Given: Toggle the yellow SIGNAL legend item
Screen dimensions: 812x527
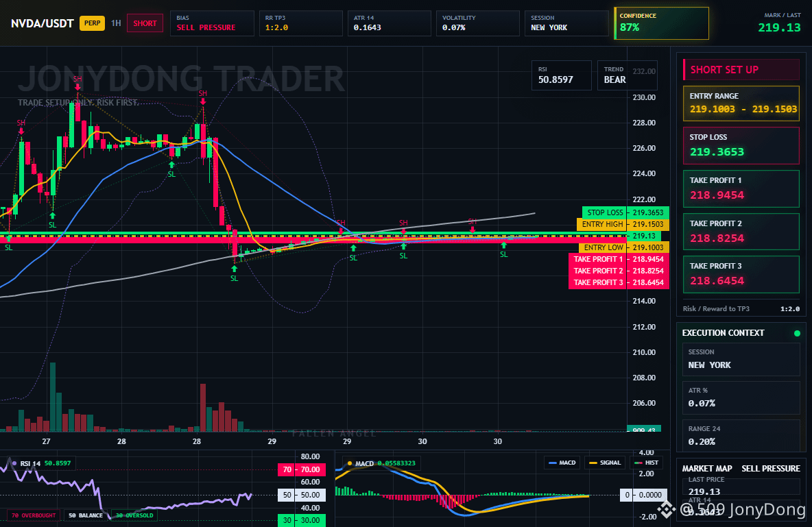Looking at the screenshot, I should click(605, 463).
